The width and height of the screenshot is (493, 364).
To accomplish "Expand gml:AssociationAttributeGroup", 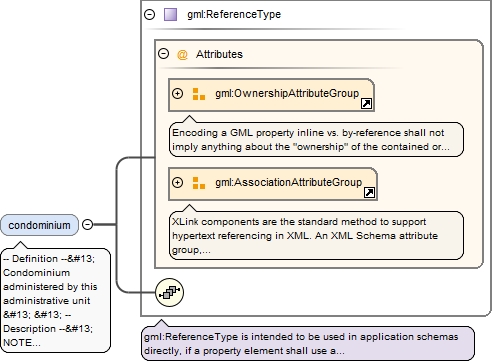I will click(x=177, y=182).
